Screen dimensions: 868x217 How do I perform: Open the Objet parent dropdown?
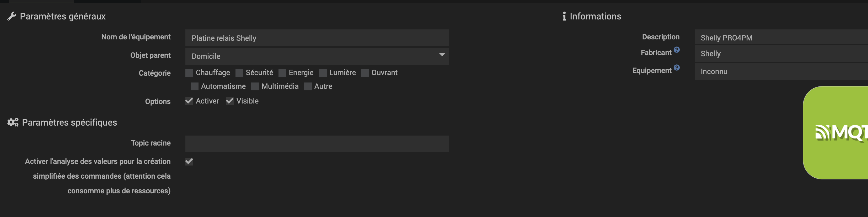[x=317, y=56]
